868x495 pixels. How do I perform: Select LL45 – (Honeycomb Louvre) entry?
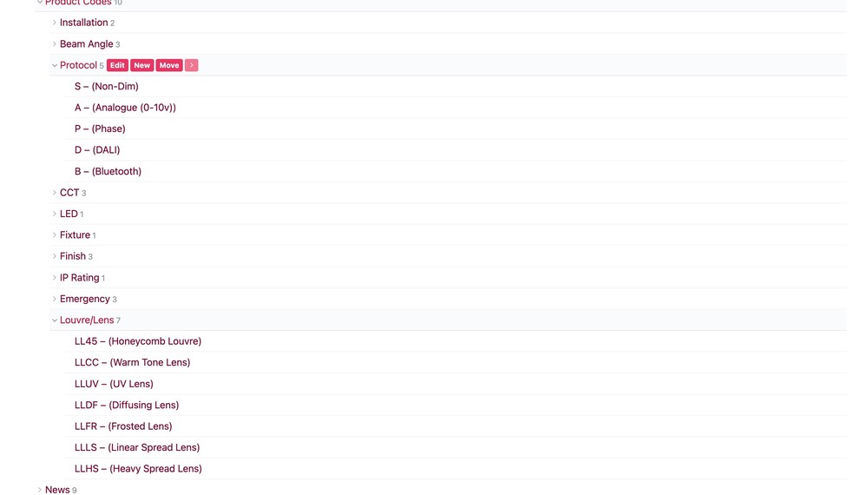(x=138, y=341)
